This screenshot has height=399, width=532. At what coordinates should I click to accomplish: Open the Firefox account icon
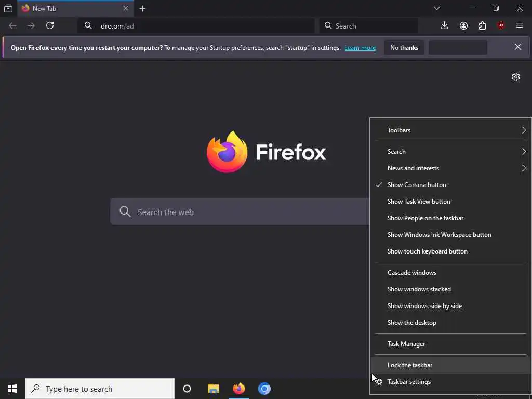[x=463, y=26]
